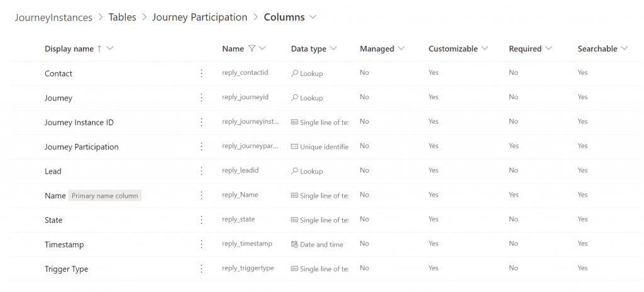Expand the Columns breadcrumb dropdown
Viewport: 644px width, 292px height.
point(313,18)
